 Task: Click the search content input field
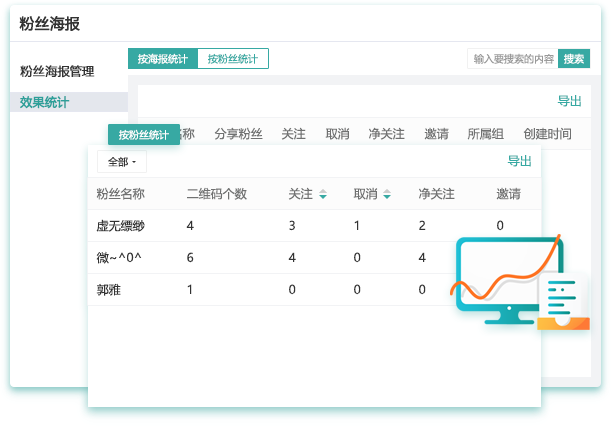tap(513, 59)
